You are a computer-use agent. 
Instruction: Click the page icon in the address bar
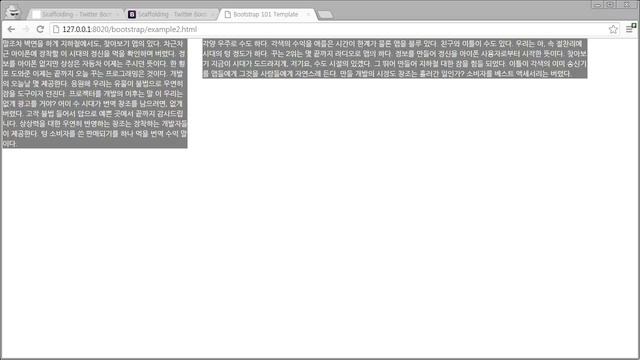[x=56, y=29]
